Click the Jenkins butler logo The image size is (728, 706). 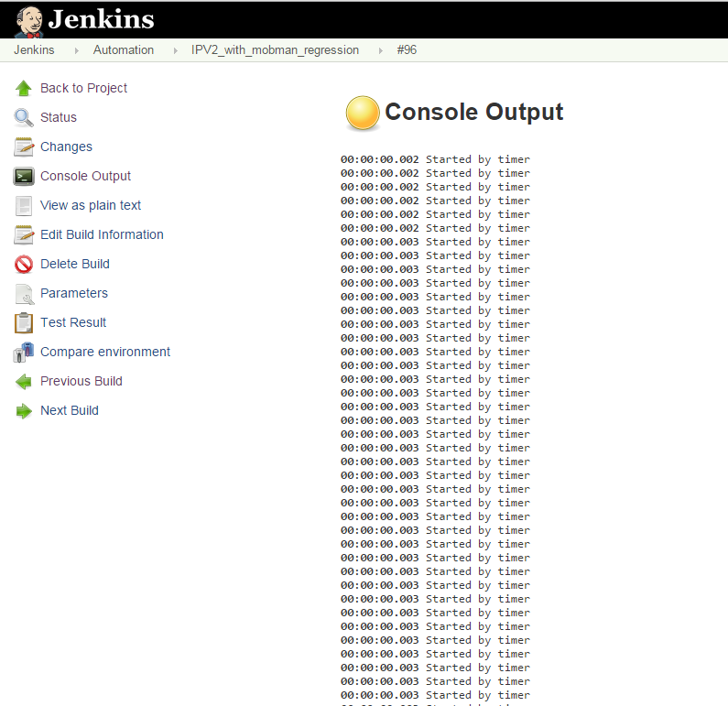[x=30, y=20]
